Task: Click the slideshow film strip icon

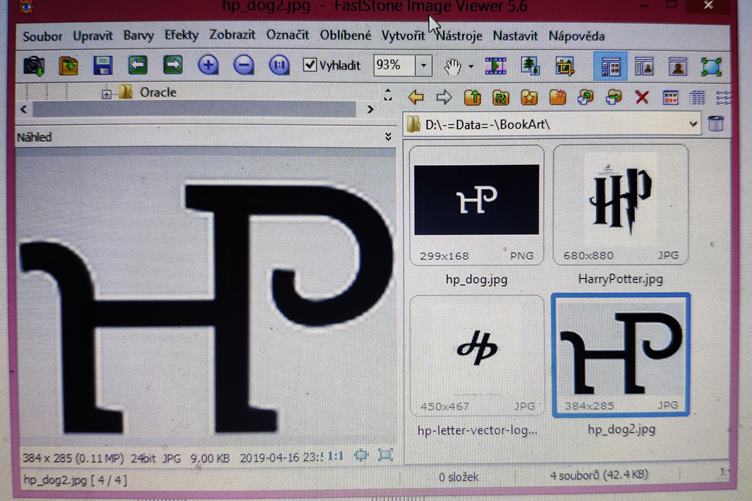Action: click(496, 66)
